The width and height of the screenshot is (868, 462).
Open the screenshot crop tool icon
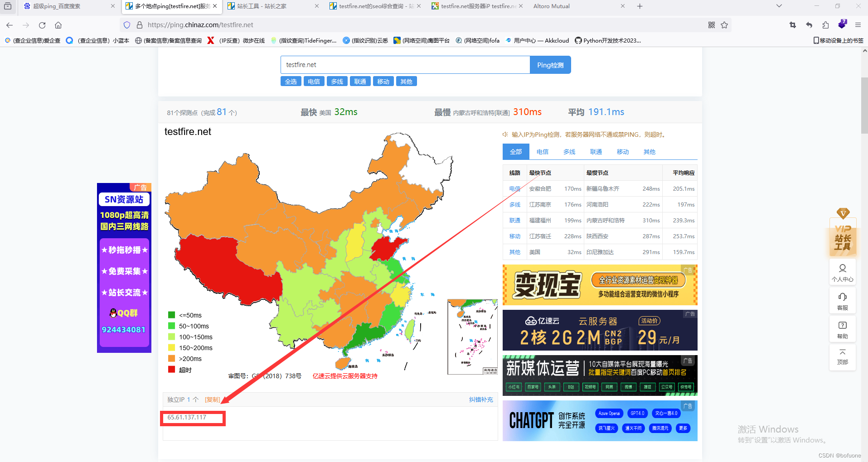(x=793, y=25)
